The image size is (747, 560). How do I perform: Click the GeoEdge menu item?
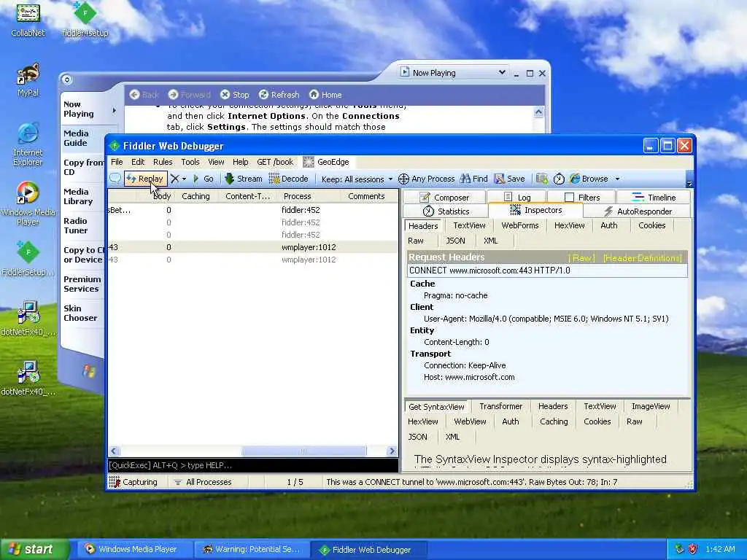326,162
